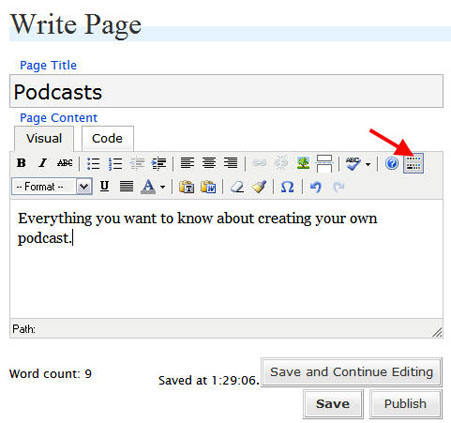Click the Page Content label
Screen dimensions: 451x423
tap(59, 118)
